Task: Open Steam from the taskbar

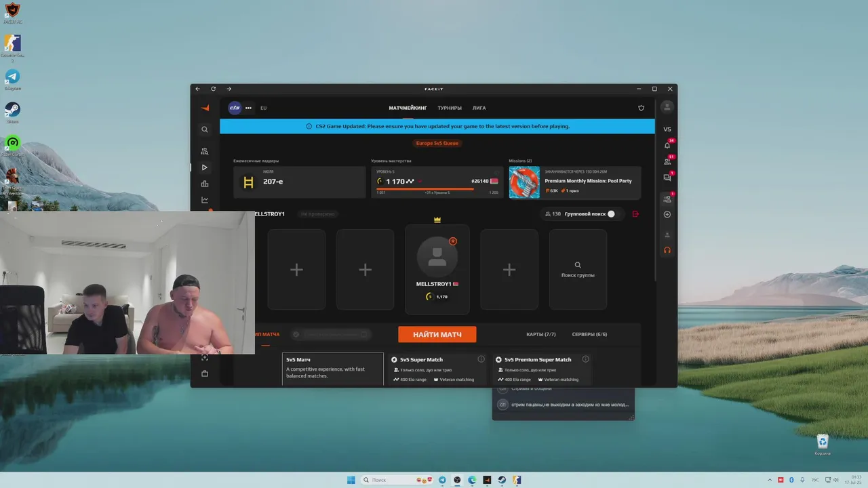Action: [x=502, y=480]
